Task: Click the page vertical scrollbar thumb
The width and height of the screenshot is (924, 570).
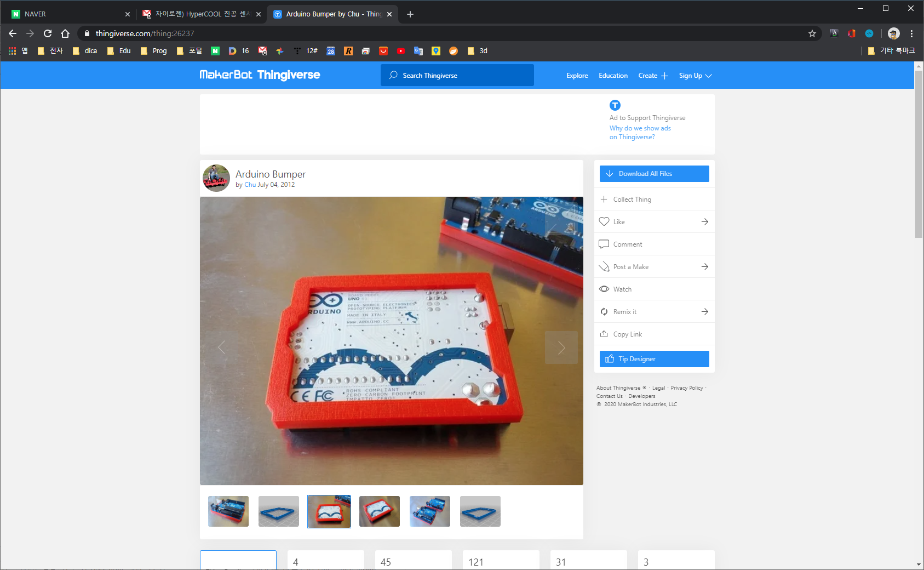Action: tap(919, 153)
